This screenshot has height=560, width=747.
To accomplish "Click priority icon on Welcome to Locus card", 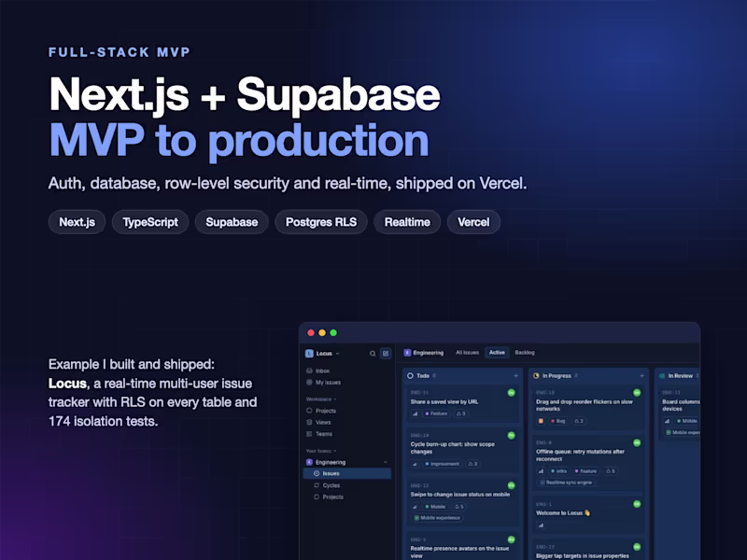I will pos(541,525).
